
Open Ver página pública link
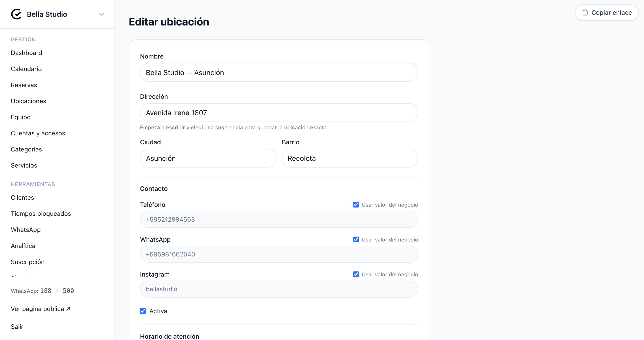pos(40,309)
